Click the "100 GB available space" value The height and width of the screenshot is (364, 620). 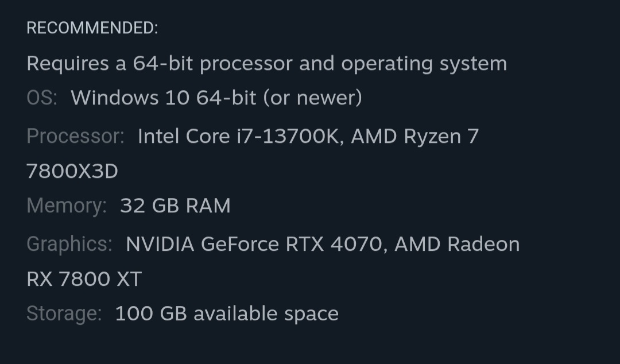click(x=227, y=313)
